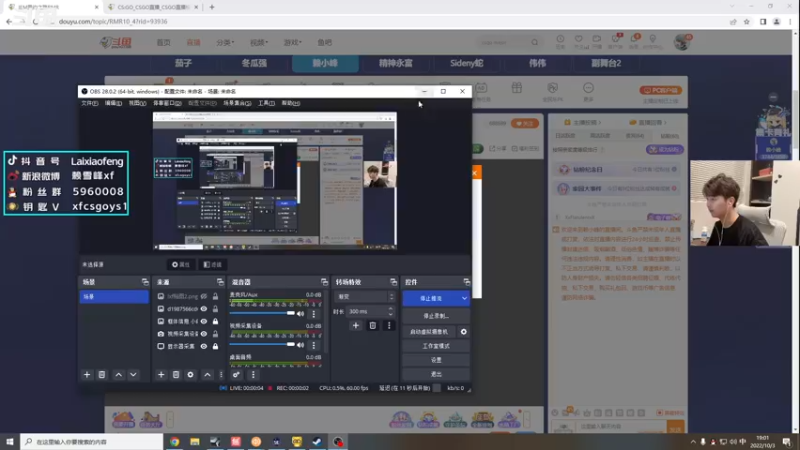Switch to Sideny stream tab on douyu
Image resolution: width=800 pixels, height=450 pixels.
[466, 63]
